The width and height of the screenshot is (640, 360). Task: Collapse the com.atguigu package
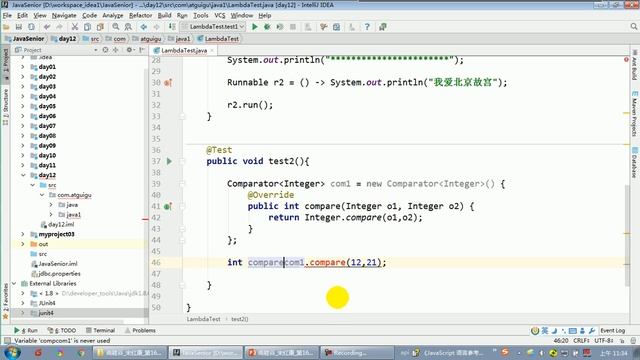pos(42,195)
